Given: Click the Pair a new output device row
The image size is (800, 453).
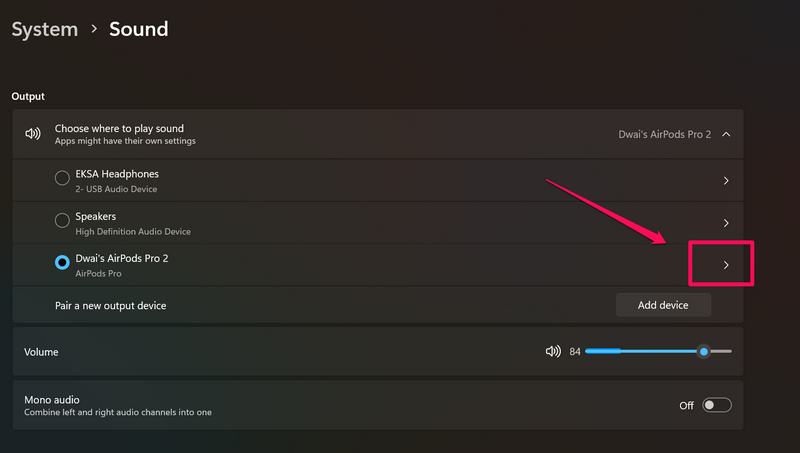Looking at the screenshot, I should [110, 305].
